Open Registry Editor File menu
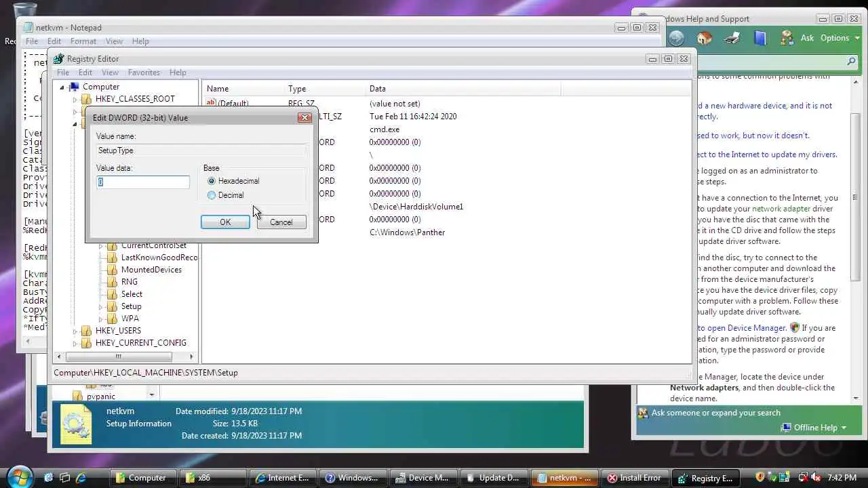The image size is (868, 488). tap(63, 73)
